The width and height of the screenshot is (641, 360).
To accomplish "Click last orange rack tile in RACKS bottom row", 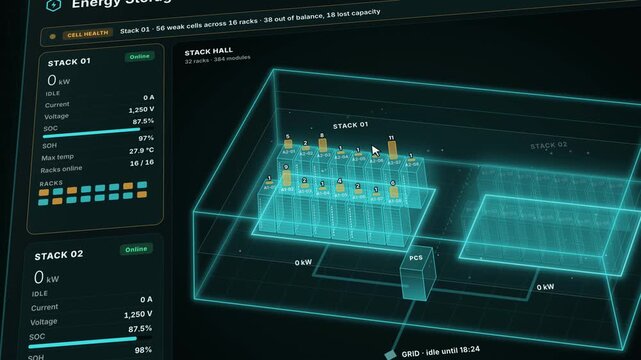I will (x=142, y=195).
